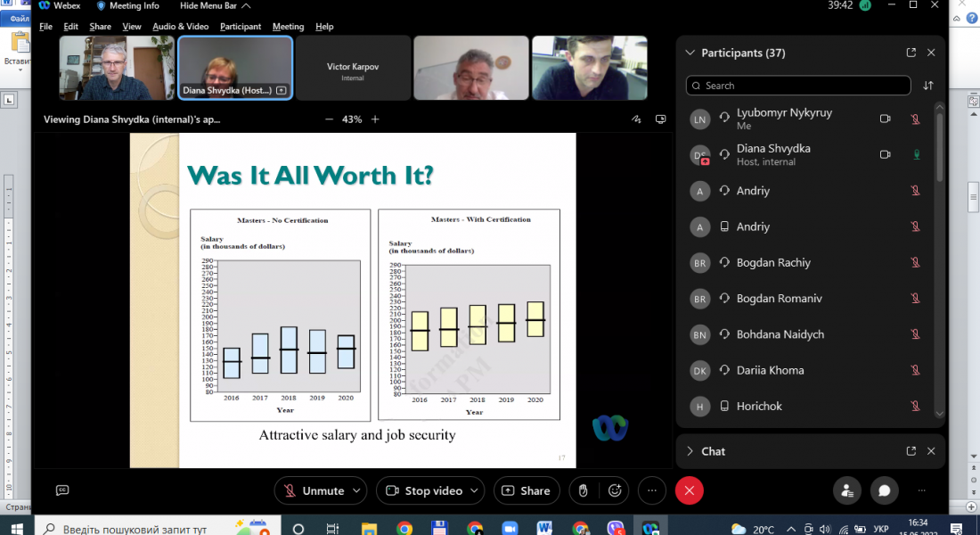
Task: Open the chat bubble icon in toolbar
Action: [x=884, y=490]
